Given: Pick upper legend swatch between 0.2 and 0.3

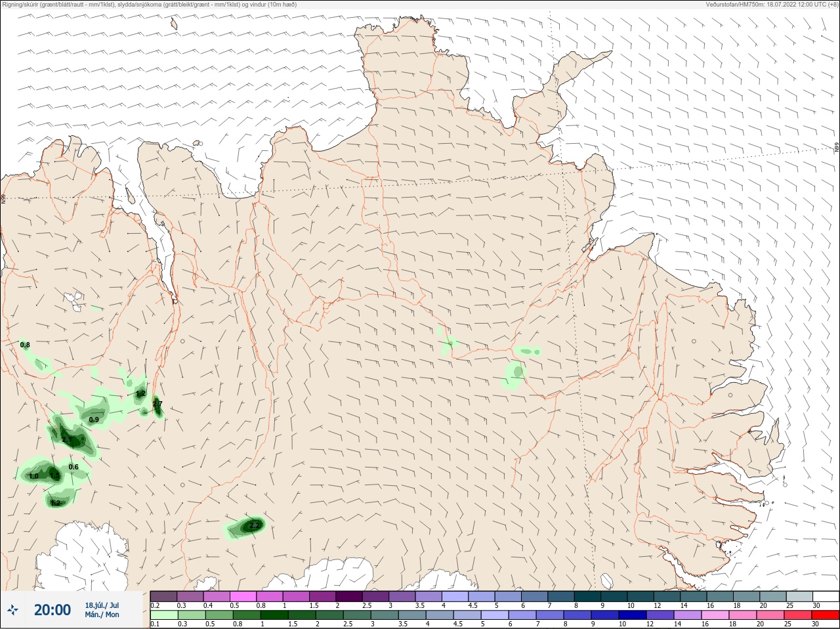Looking at the screenshot, I should pyautogui.click(x=163, y=596).
